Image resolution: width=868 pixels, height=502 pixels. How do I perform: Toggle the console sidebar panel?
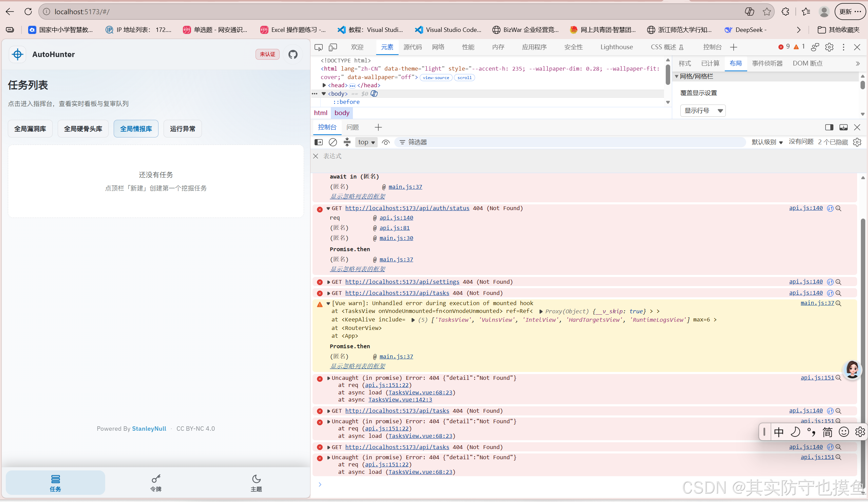click(319, 142)
